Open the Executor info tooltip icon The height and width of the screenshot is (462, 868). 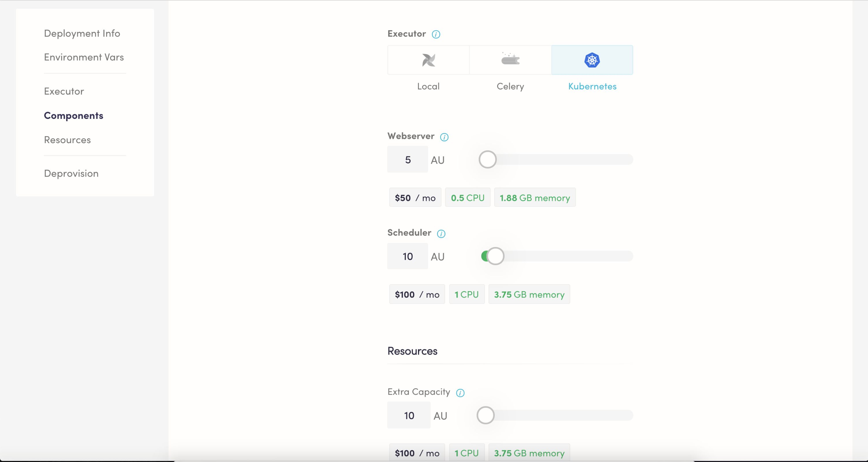pos(436,34)
